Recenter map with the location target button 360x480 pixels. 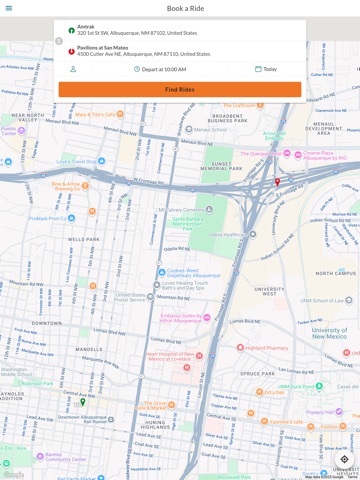[344, 459]
